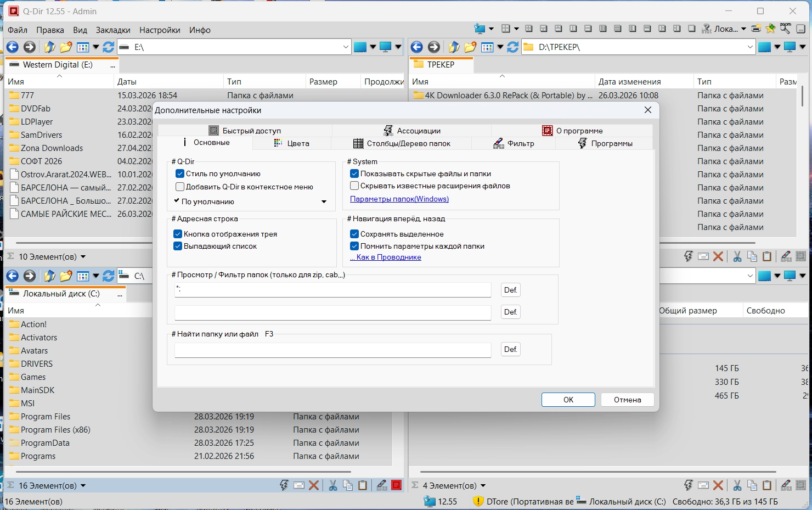Click vertical scrollbar in D:\ТРЕКЕР pane
This screenshot has width=812, height=510.
(802, 97)
